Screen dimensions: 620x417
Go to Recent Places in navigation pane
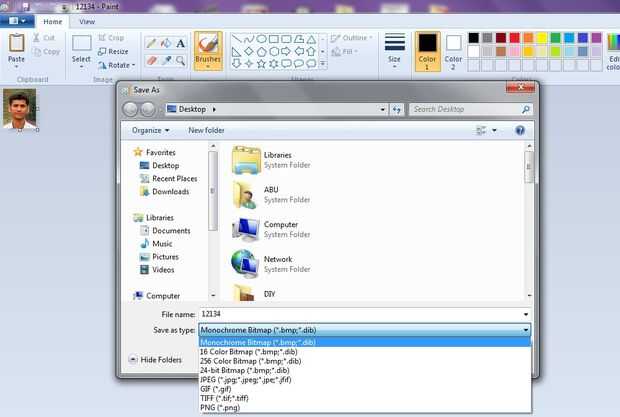(x=168, y=179)
